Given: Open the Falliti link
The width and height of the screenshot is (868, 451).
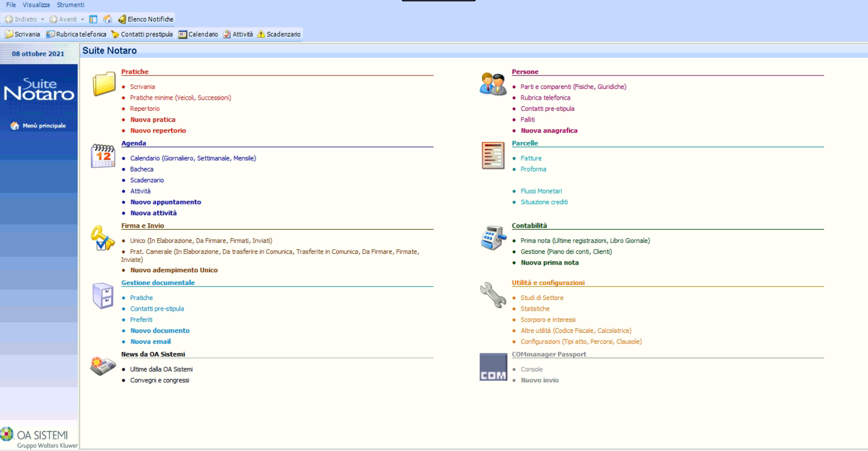Looking at the screenshot, I should 527,120.
